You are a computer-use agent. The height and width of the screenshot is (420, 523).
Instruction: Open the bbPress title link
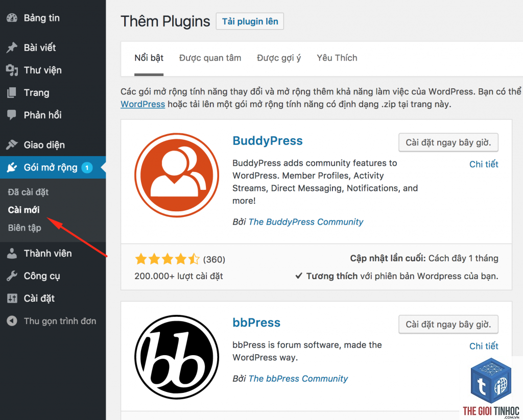256,323
